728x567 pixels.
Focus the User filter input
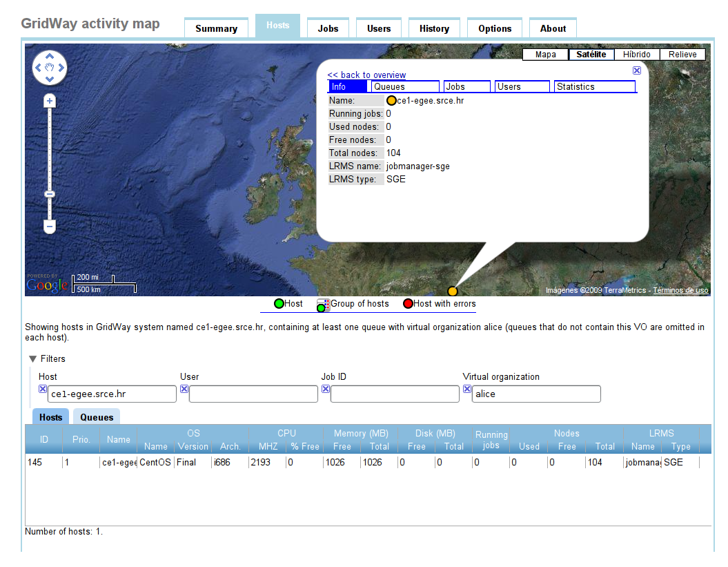253,394
